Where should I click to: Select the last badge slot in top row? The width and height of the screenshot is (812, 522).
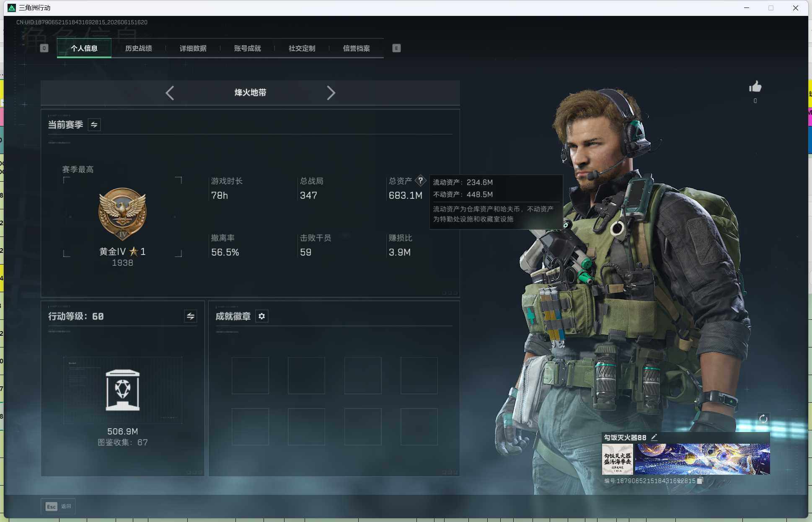coord(419,375)
